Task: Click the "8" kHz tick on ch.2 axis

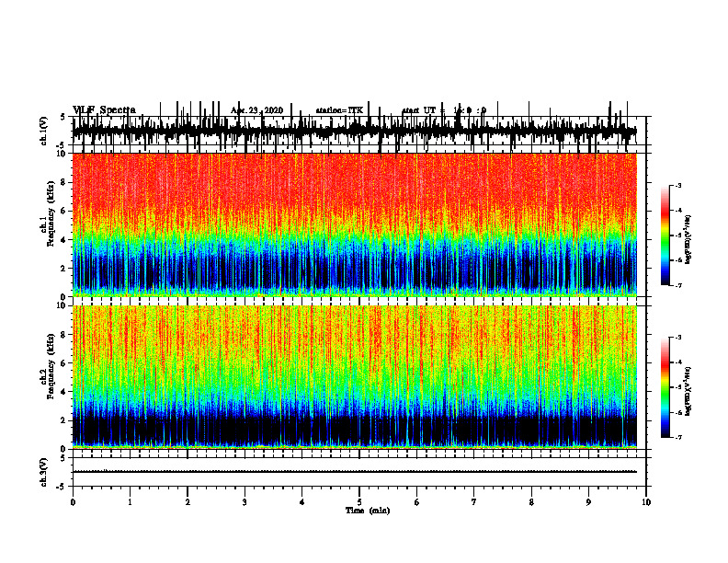Action: pos(64,334)
